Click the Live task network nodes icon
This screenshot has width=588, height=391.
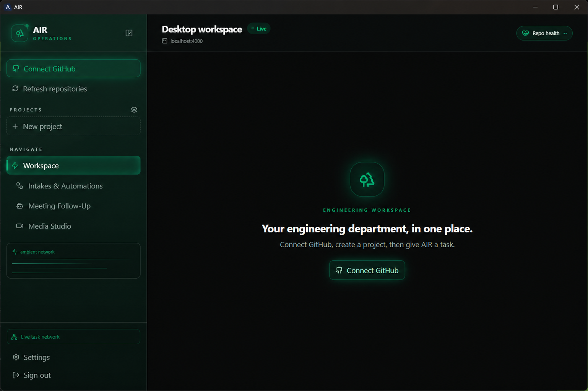14,337
